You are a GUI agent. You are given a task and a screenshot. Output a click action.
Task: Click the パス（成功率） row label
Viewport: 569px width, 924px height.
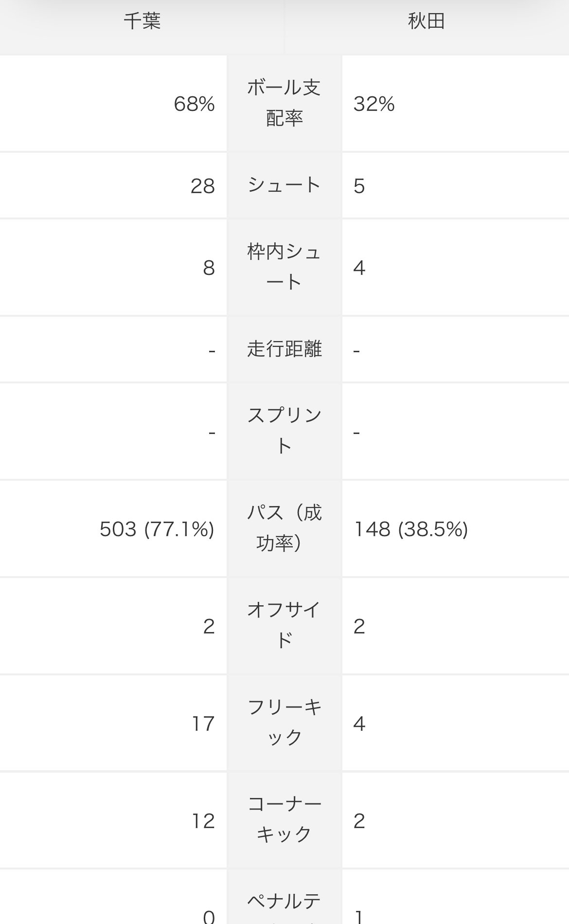coord(284,528)
